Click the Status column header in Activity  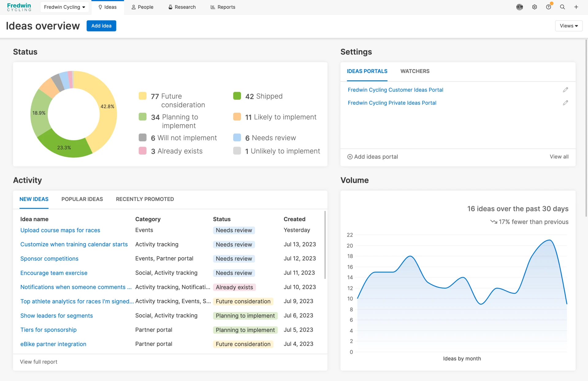[222, 219]
